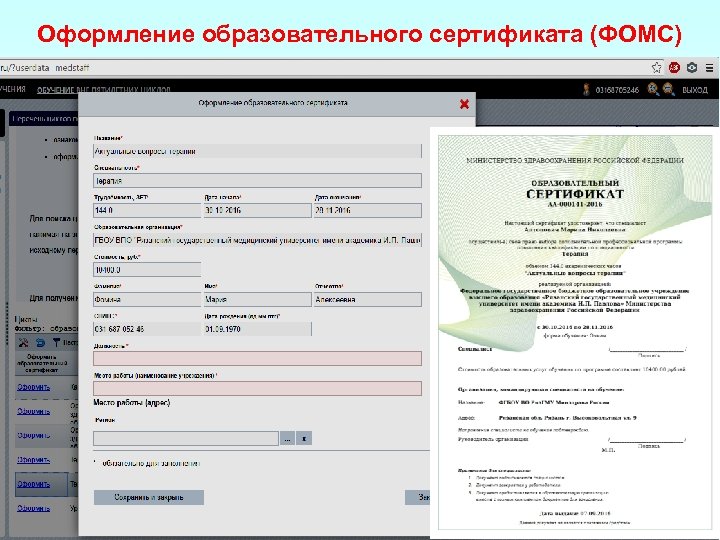The image size is (720, 540).
Task: Click the end date field 28.11.2016
Action: click(x=367, y=210)
